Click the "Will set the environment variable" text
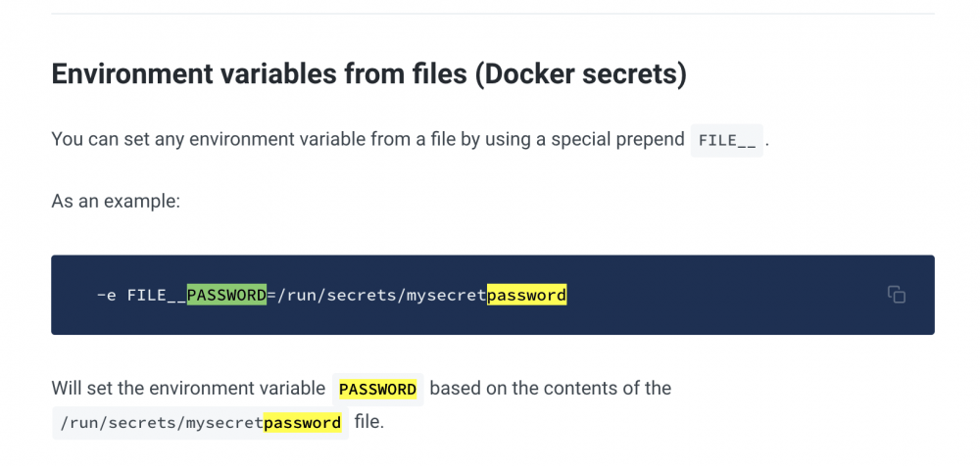The width and height of the screenshot is (980, 466). pos(188,389)
